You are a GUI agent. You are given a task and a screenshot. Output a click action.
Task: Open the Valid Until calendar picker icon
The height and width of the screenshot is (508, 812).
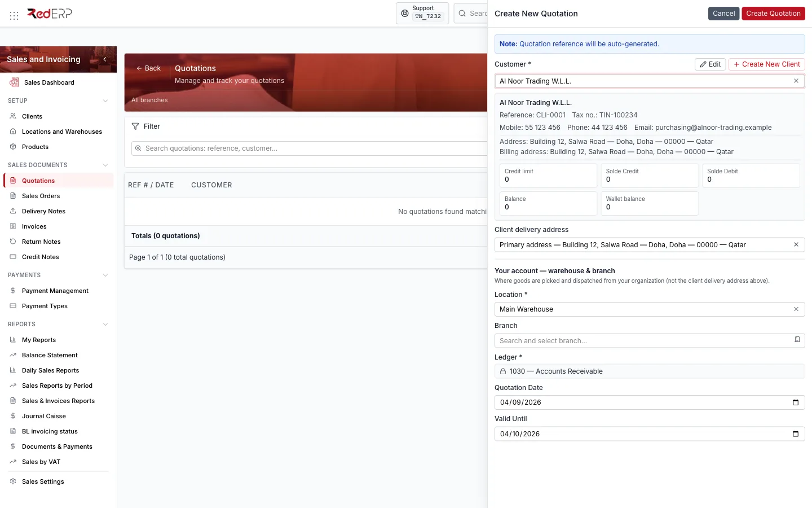point(796,434)
